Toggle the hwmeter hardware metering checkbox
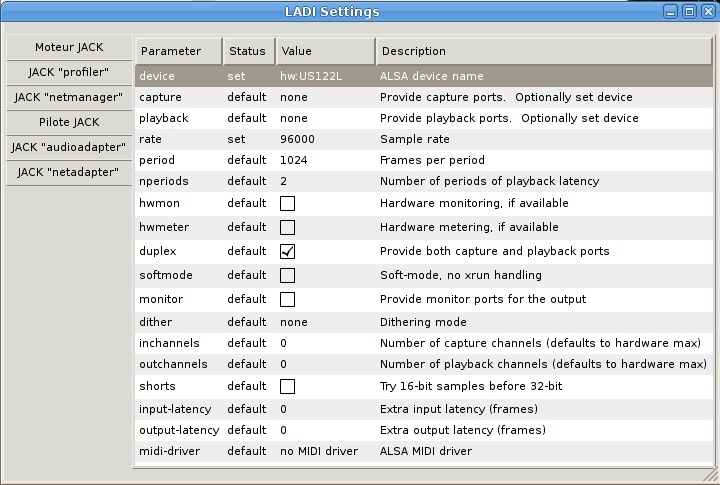The image size is (720, 485). click(288, 227)
